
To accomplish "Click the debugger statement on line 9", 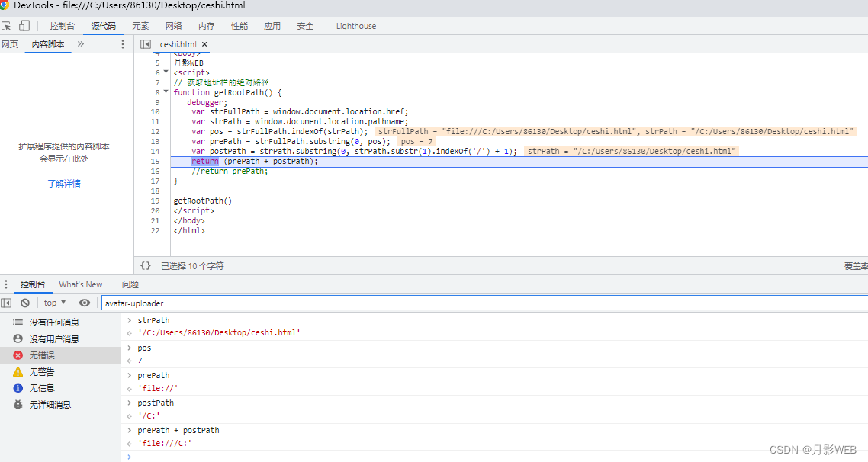I will [x=207, y=102].
